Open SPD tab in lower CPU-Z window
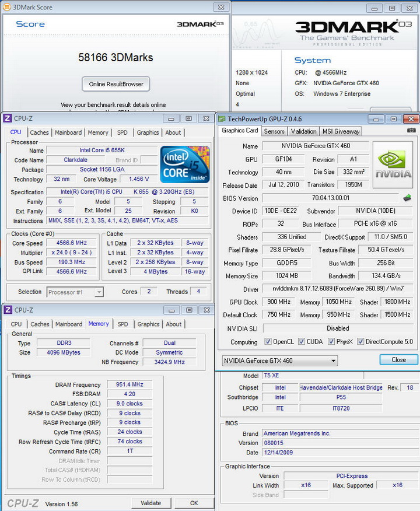The height and width of the screenshot is (511, 420). tap(123, 324)
